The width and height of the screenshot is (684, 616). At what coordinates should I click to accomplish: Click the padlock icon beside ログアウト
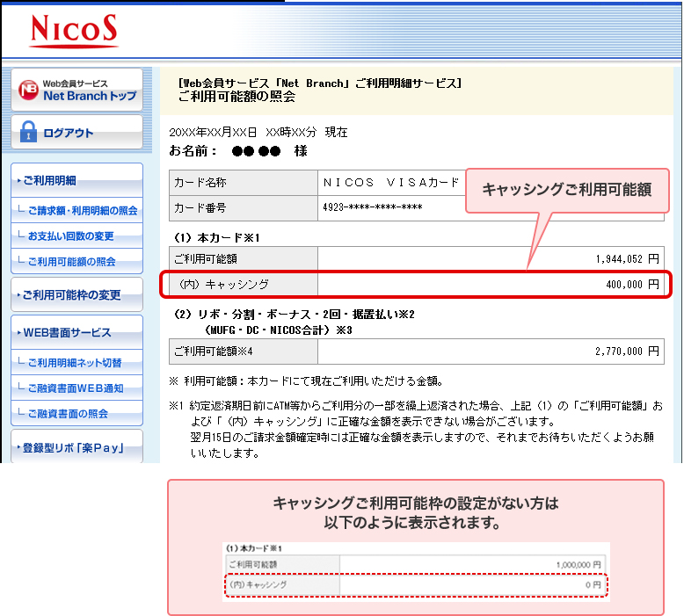[x=27, y=133]
